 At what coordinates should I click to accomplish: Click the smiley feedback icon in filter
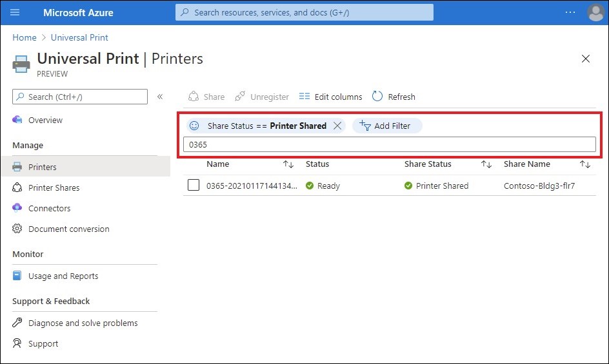tap(194, 126)
